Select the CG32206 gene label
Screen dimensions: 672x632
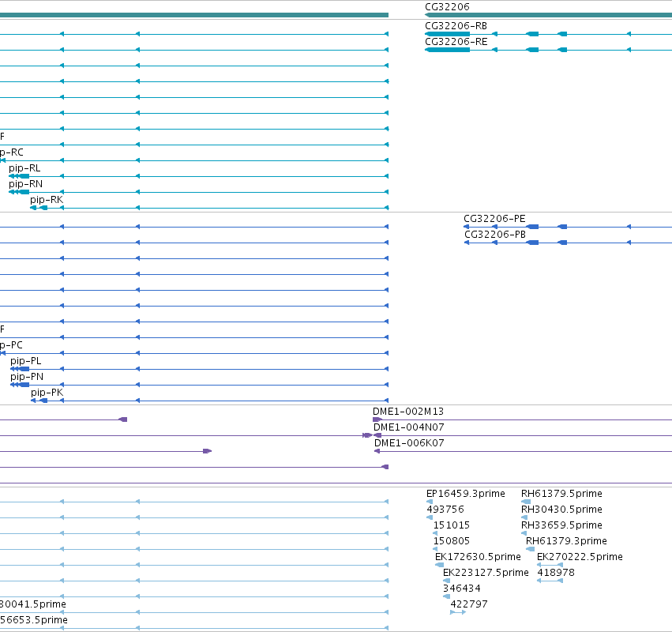tap(447, 7)
